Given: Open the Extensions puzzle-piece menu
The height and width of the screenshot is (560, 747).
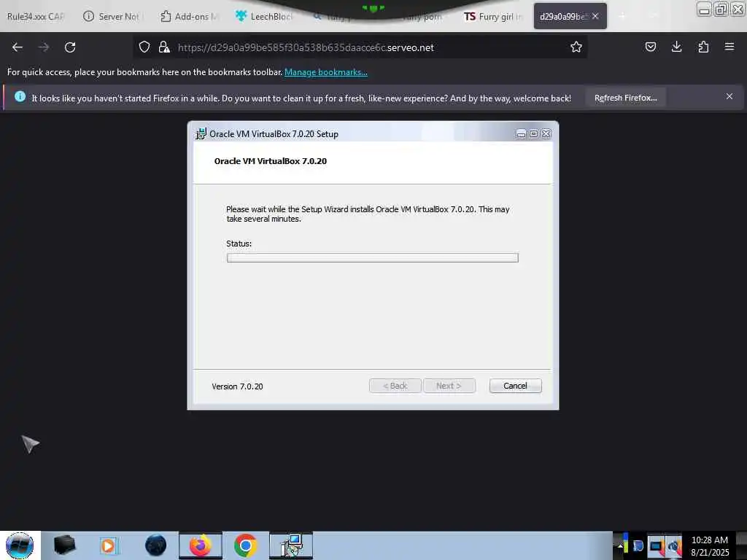Looking at the screenshot, I should [703, 47].
